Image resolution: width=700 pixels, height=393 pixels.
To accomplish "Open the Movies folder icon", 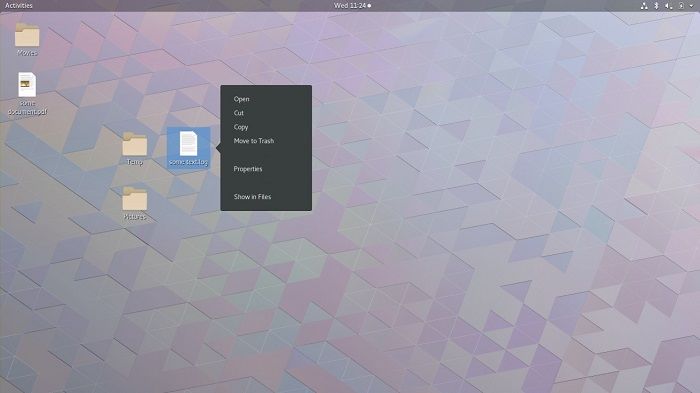I will [27, 35].
